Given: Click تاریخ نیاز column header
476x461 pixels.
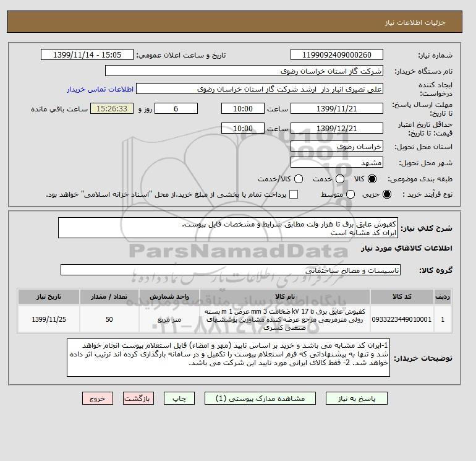Looking at the screenshot, I should (x=49, y=296).
